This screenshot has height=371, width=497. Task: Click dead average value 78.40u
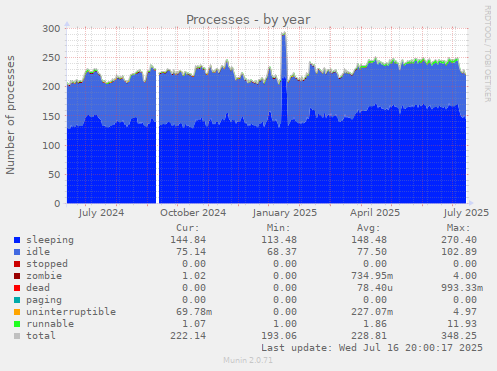[375, 288]
